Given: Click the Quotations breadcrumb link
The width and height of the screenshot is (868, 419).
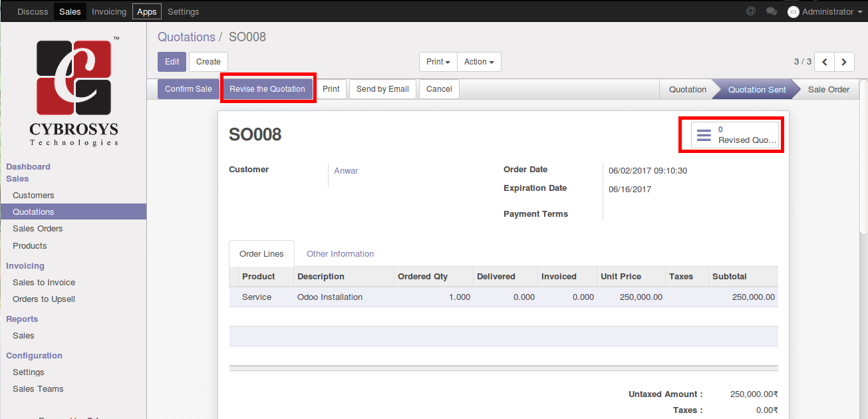Looking at the screenshot, I should [x=186, y=37].
